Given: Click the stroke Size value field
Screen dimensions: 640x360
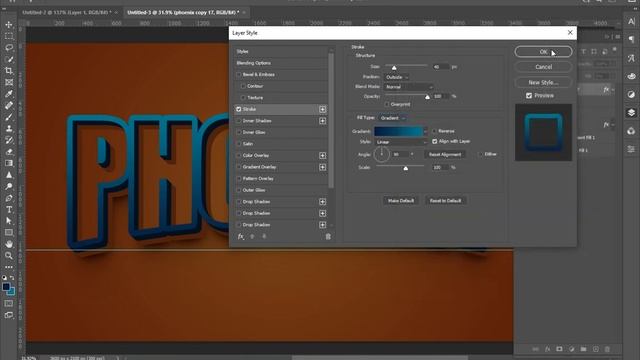Looking at the screenshot, I should pos(441,67).
